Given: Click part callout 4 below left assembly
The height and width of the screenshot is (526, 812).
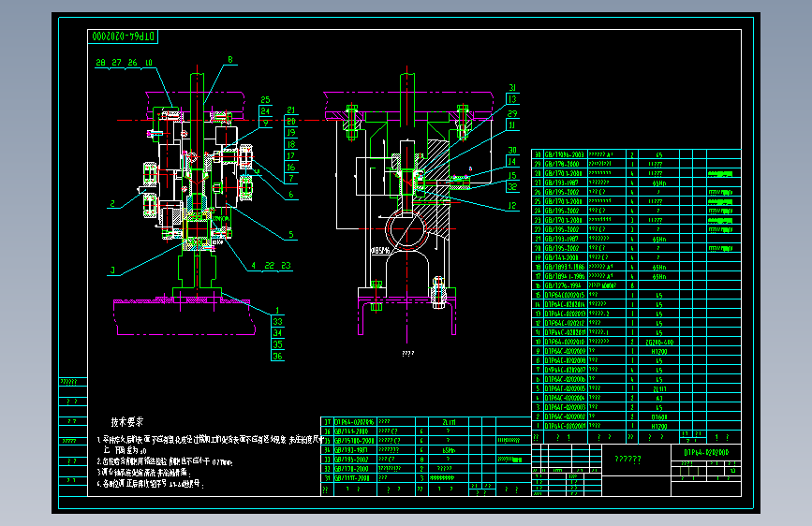Looking at the screenshot, I should click(x=253, y=266).
